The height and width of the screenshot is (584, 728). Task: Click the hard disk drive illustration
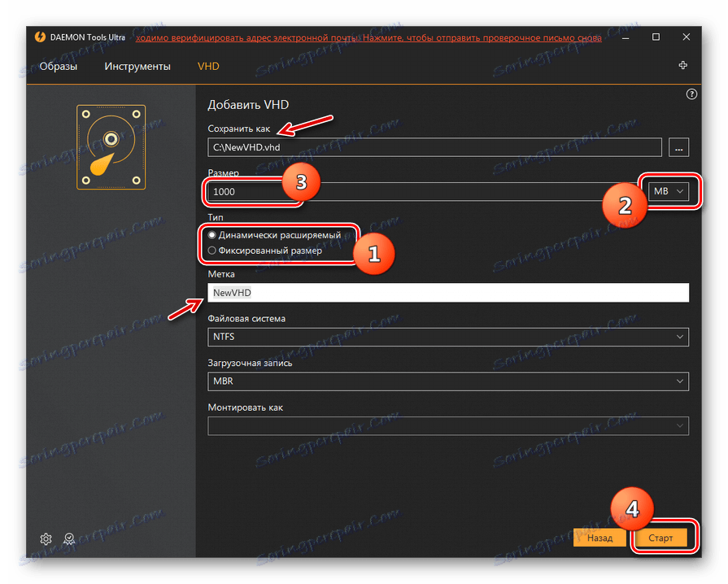tap(111, 147)
